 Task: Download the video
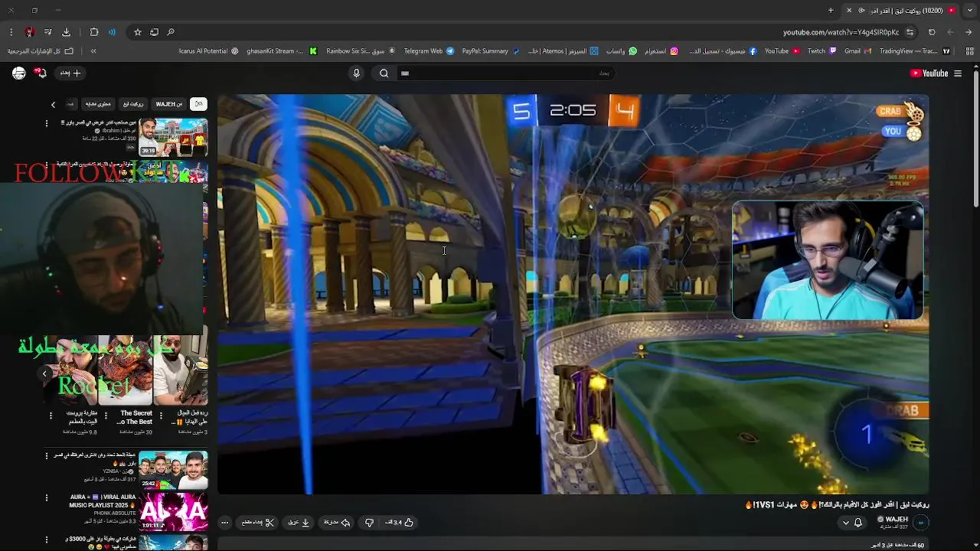pyautogui.click(x=299, y=523)
